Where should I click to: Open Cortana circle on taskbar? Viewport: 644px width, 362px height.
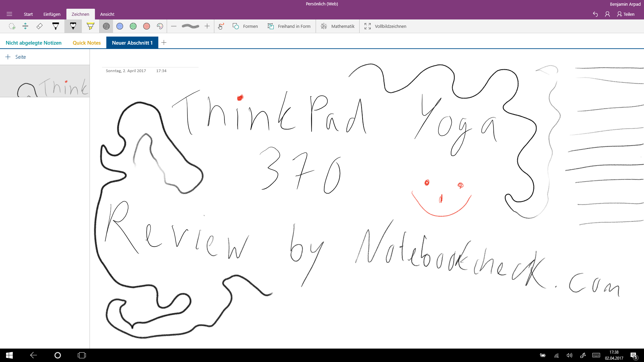click(58, 355)
